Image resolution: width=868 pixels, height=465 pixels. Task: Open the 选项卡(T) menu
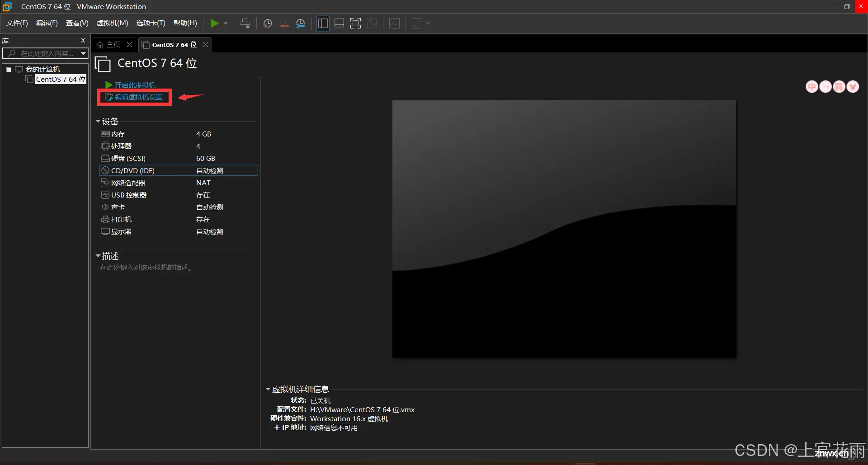pyautogui.click(x=151, y=23)
